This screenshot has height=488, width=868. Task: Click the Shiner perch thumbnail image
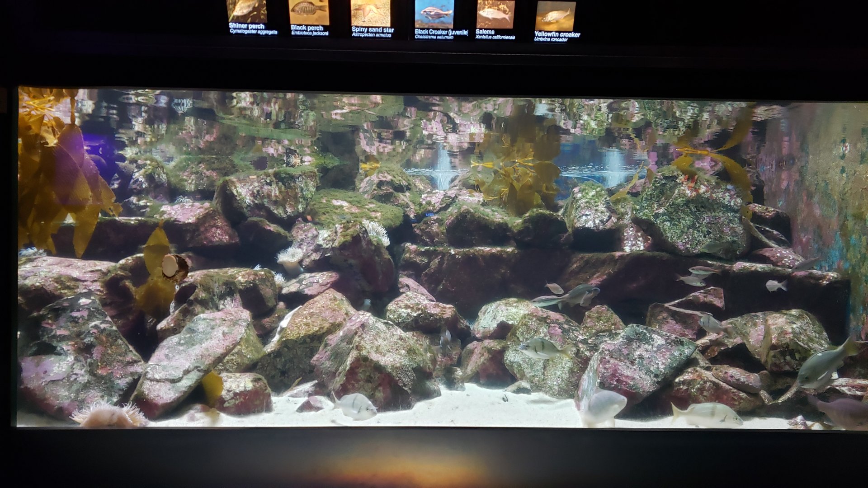(246, 10)
